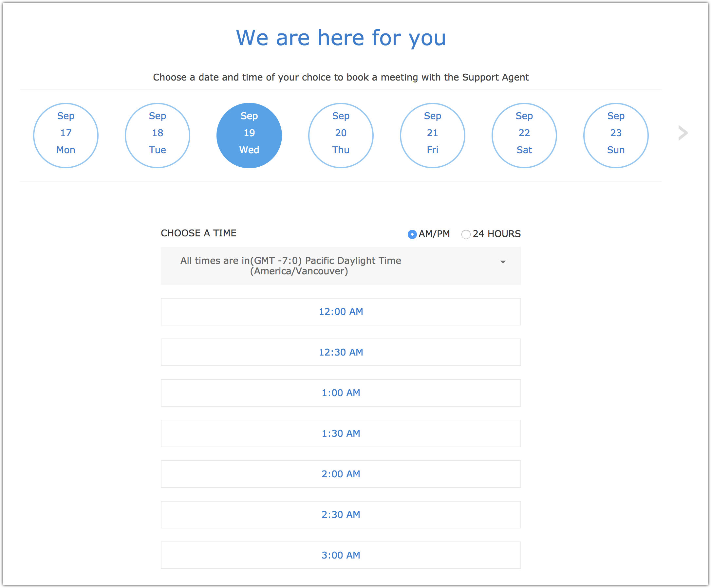Viewport: 711px width, 588px height.
Task: Select Sep 20 Thu date circle
Action: click(341, 136)
